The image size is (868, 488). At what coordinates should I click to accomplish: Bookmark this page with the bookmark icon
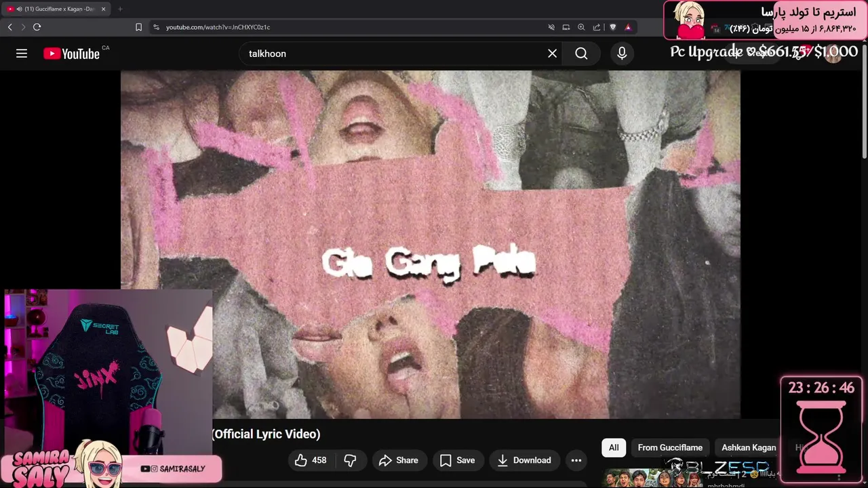click(x=138, y=27)
